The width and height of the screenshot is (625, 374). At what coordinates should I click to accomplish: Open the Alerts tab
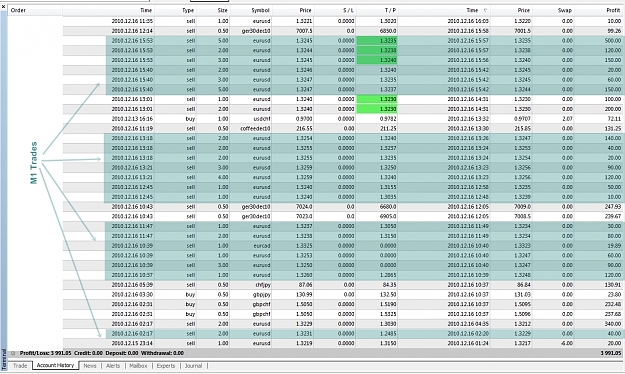pos(113,366)
